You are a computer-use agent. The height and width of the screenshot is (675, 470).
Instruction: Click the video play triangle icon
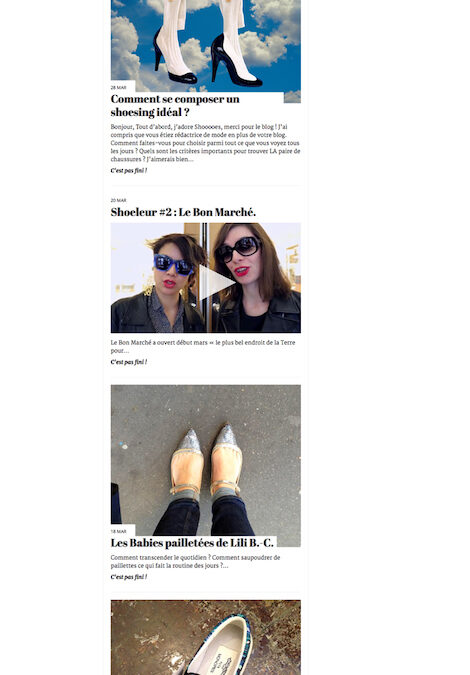click(x=216, y=282)
